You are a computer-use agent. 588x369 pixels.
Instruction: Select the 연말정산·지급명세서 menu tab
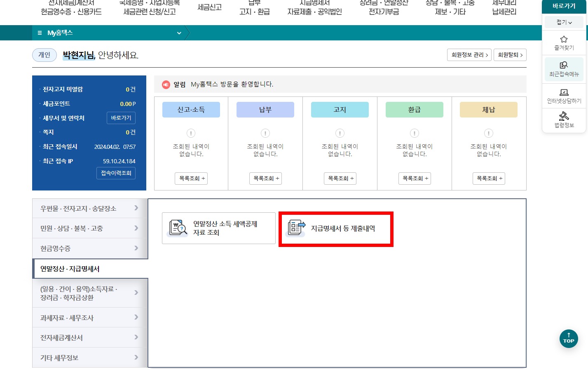[x=89, y=268]
